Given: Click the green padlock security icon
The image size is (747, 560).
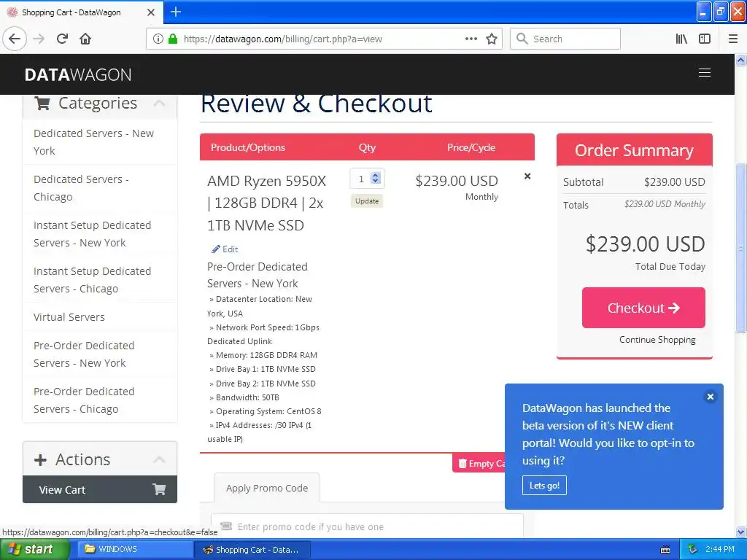Looking at the screenshot, I should click(173, 39).
